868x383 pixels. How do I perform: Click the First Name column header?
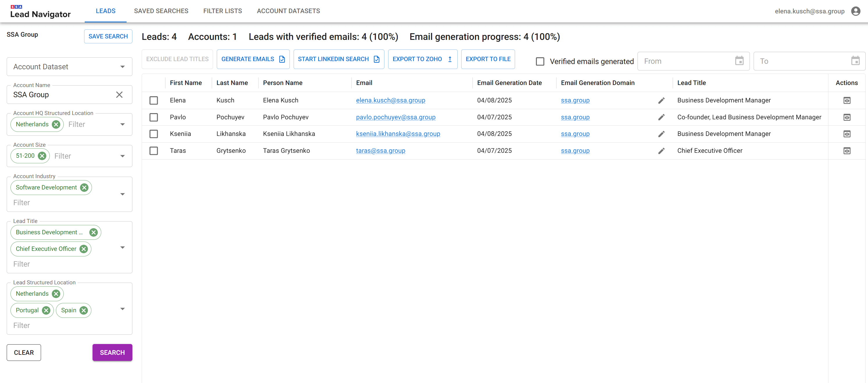click(186, 83)
